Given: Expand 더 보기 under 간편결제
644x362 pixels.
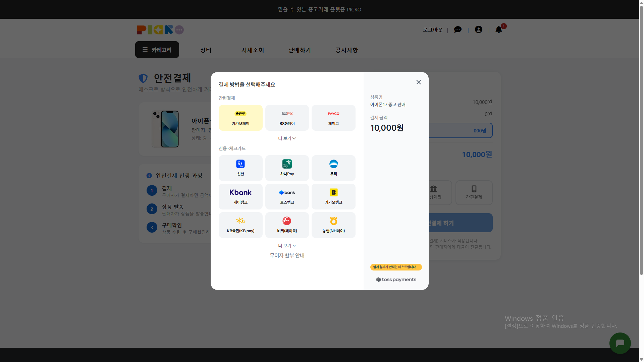Looking at the screenshot, I should (x=287, y=138).
